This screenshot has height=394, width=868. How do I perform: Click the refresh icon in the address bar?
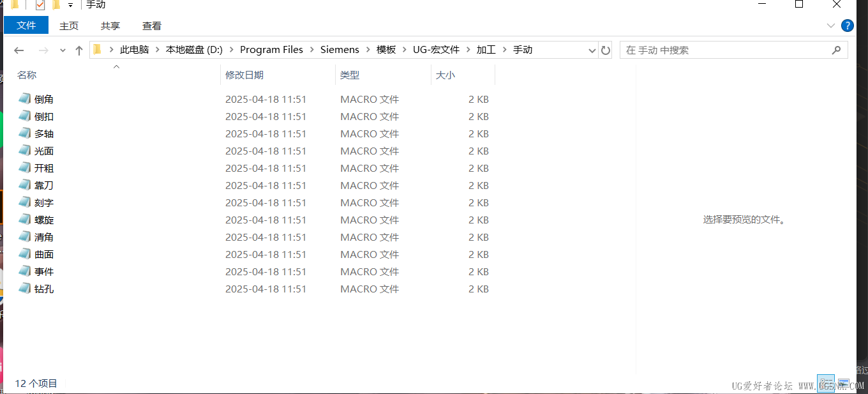605,49
